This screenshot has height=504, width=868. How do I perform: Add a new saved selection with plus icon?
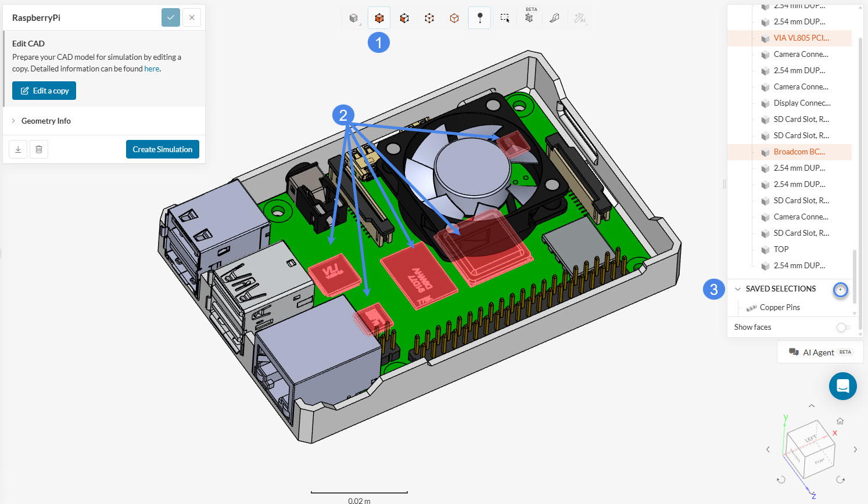click(840, 289)
